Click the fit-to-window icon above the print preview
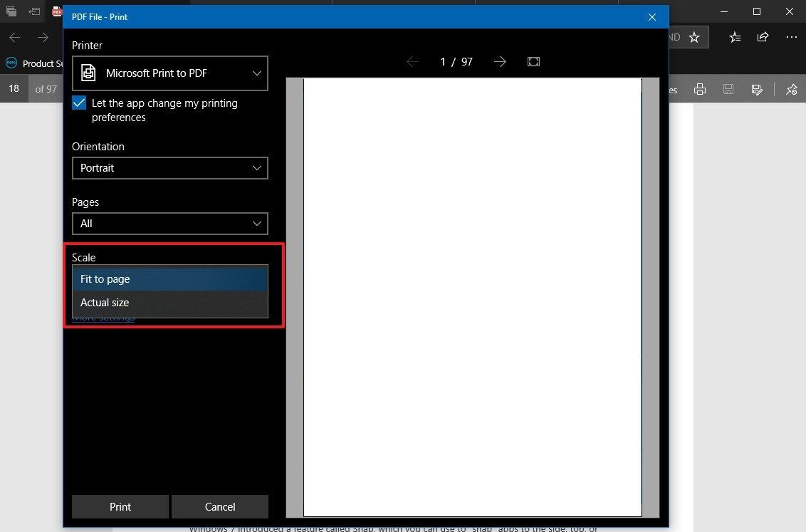 tap(533, 61)
